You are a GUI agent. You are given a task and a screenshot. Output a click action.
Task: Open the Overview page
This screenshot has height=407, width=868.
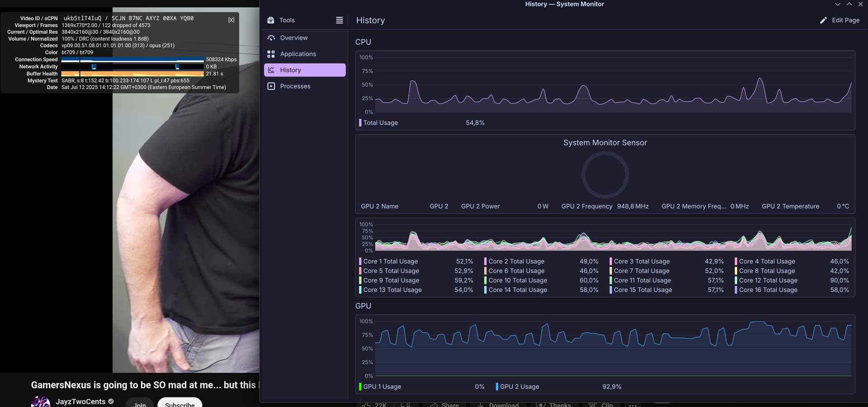293,38
